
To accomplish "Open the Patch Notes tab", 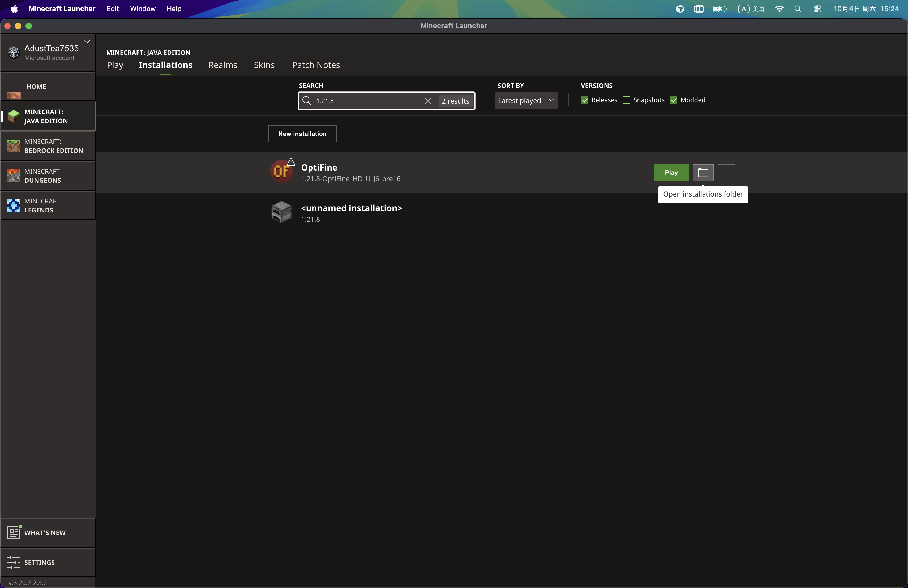I will point(315,65).
